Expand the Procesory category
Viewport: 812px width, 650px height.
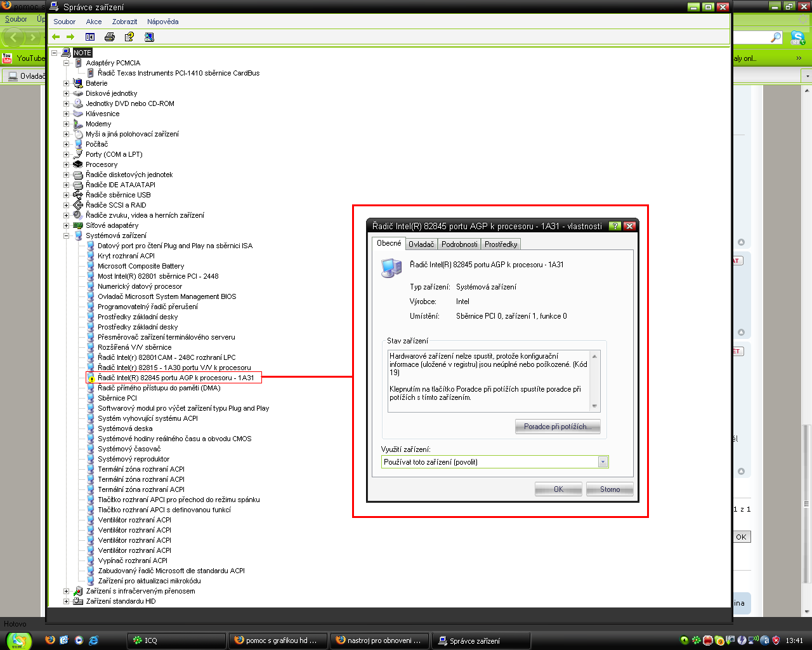pos(66,164)
